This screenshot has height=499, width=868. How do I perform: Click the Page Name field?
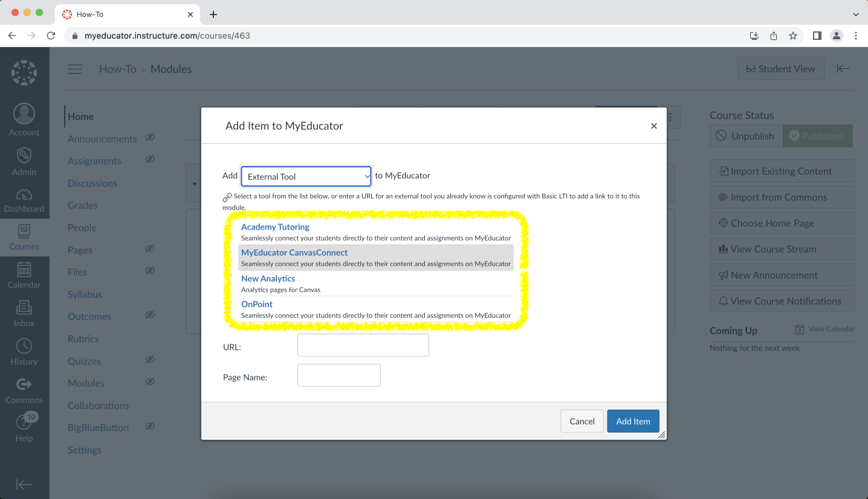pos(339,375)
